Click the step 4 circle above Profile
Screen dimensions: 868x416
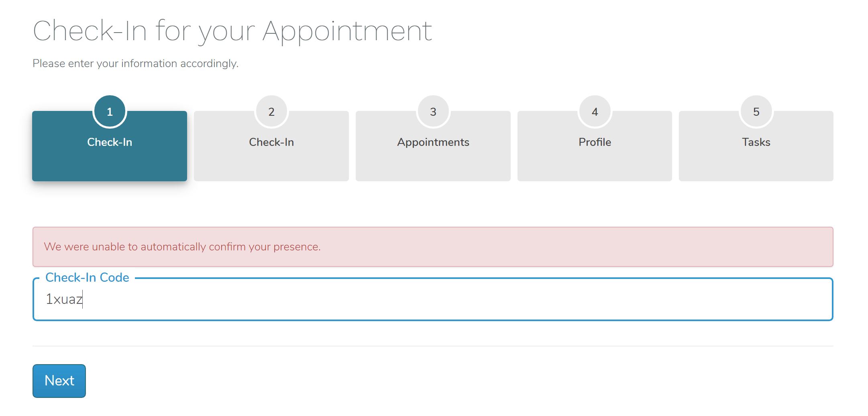point(595,111)
